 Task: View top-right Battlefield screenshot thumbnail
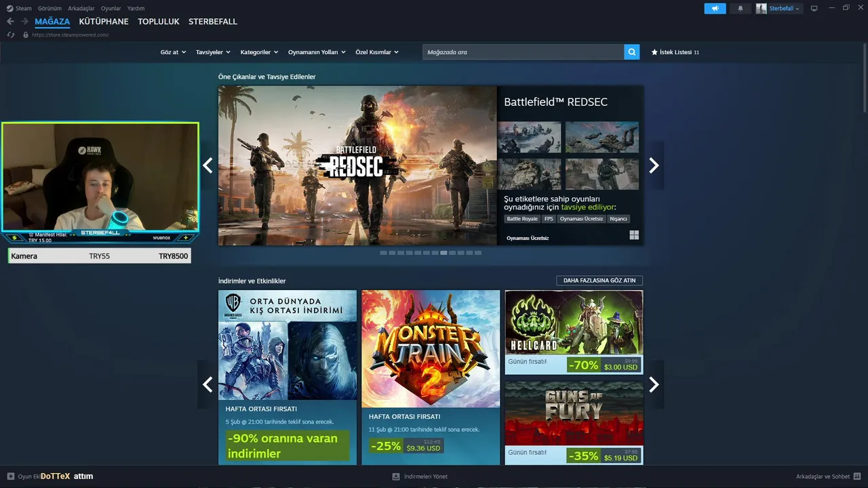(602, 137)
